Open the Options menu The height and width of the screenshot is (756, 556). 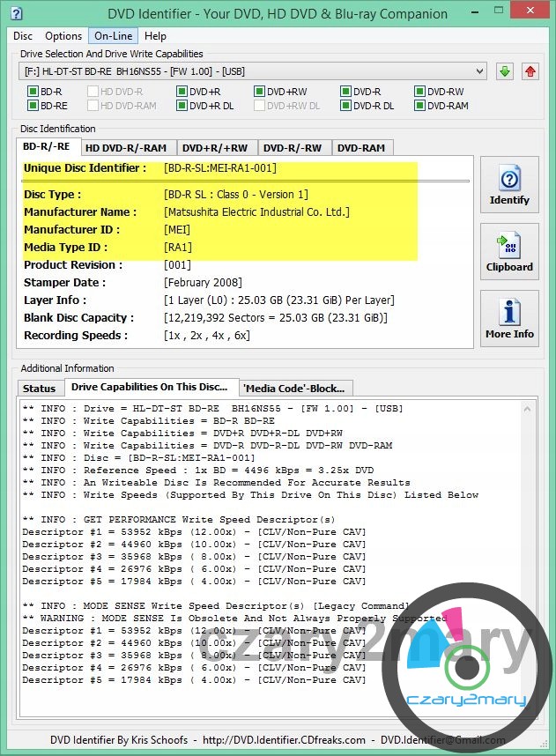[x=63, y=36]
